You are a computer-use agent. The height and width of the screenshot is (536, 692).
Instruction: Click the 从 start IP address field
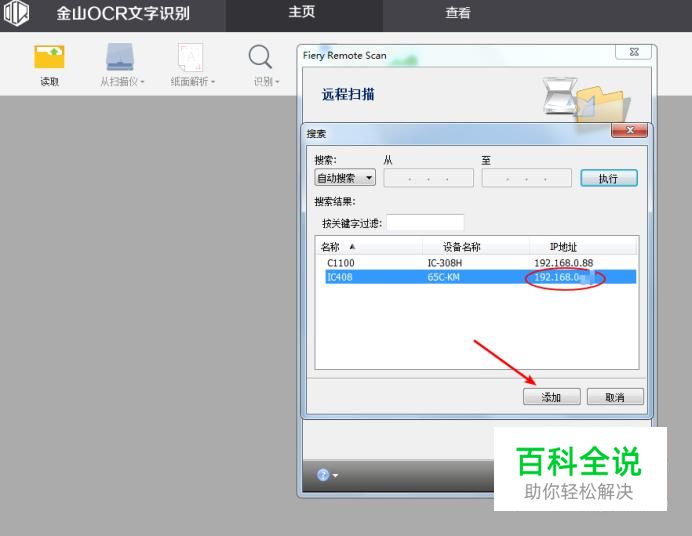(429, 178)
